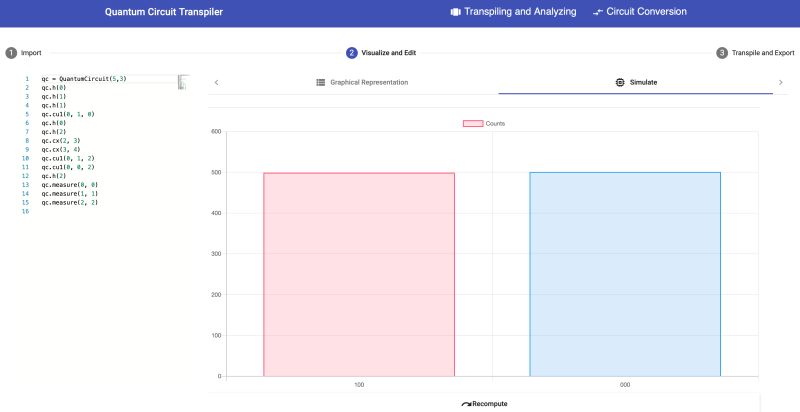The width and height of the screenshot is (800, 412).
Task: Click the Transpiling and Analyzing icon
Action: click(x=456, y=12)
